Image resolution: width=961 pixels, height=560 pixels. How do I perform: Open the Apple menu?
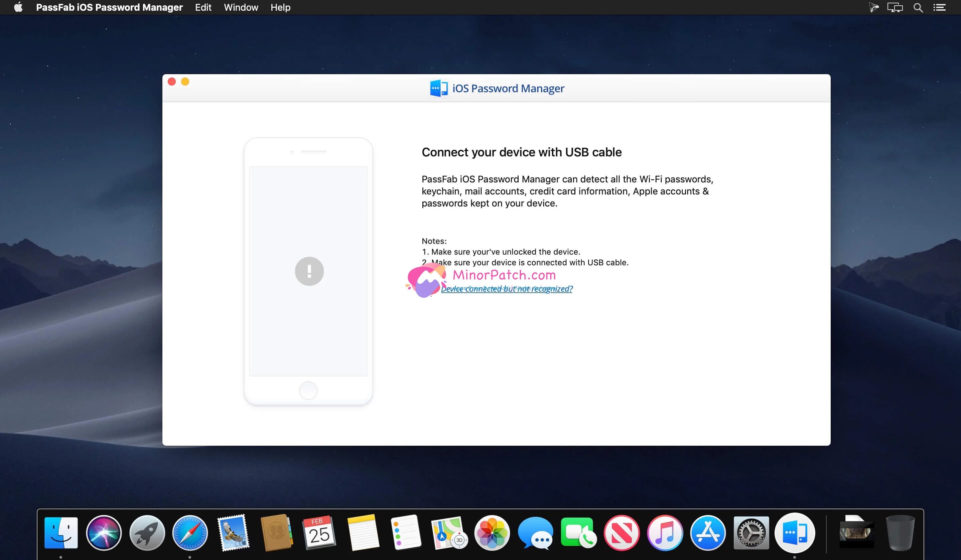pyautogui.click(x=18, y=8)
